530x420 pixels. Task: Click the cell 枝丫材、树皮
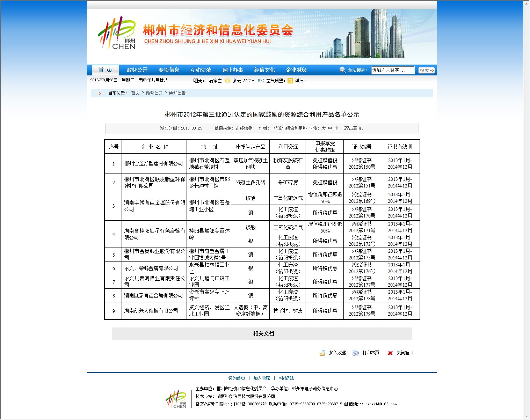click(x=288, y=311)
